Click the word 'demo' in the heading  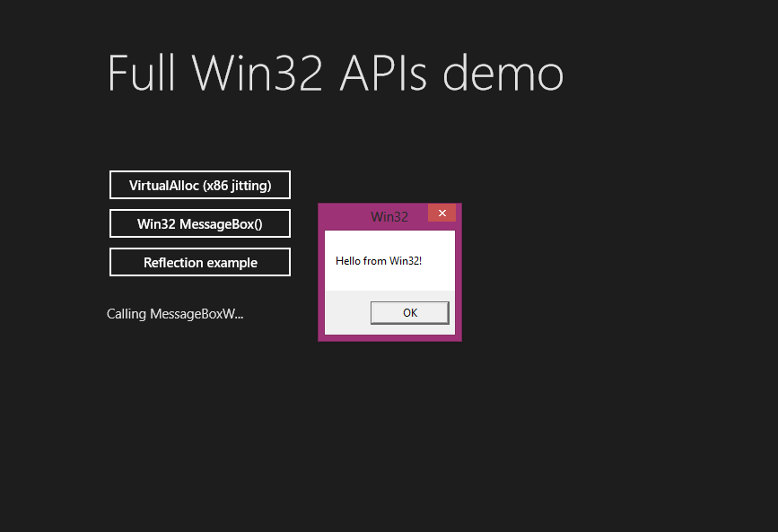click(503, 73)
